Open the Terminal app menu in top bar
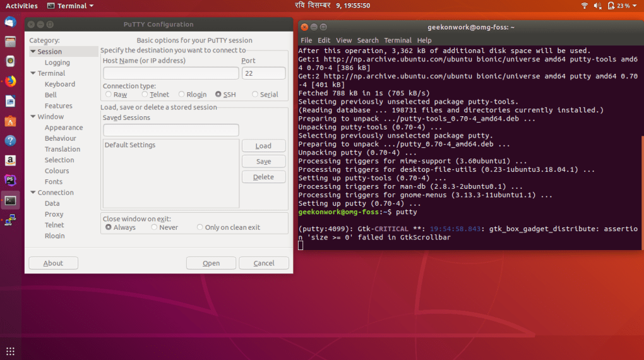 coord(71,6)
